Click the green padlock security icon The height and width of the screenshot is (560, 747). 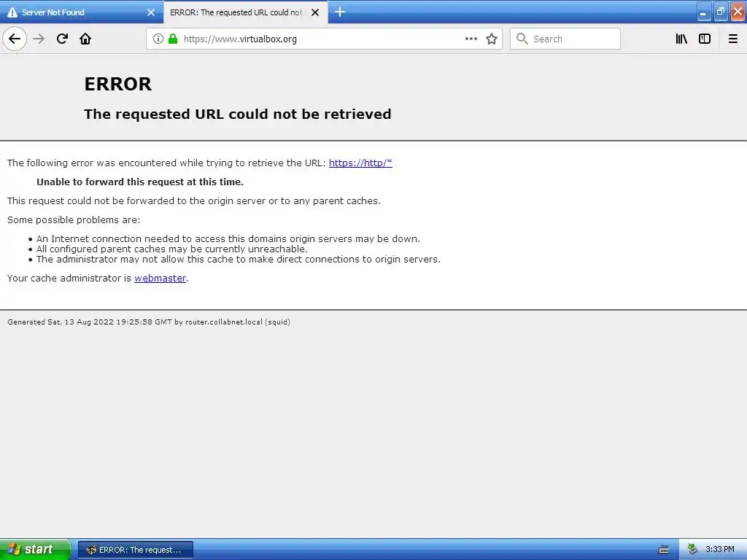(173, 39)
